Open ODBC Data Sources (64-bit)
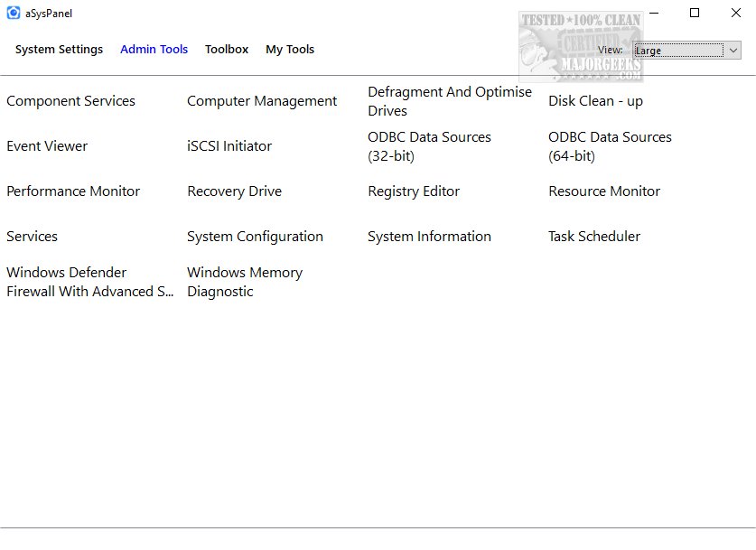Image resolution: width=756 pixels, height=550 pixels. point(610,146)
